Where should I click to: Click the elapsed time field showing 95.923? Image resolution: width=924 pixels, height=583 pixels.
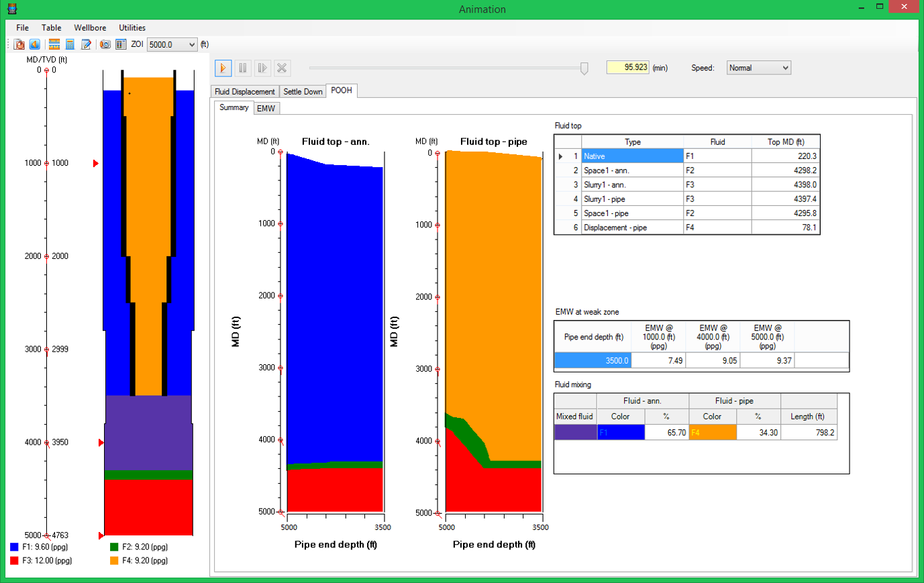[627, 68]
